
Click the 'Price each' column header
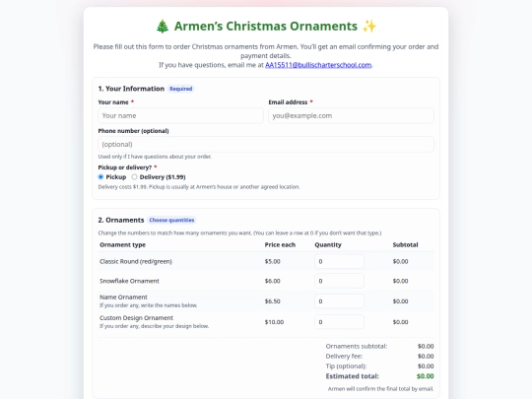pos(280,244)
